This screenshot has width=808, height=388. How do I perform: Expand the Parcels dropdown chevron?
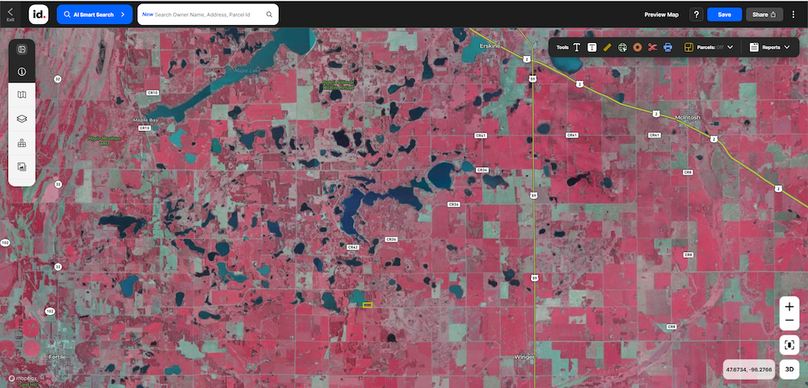pos(730,47)
